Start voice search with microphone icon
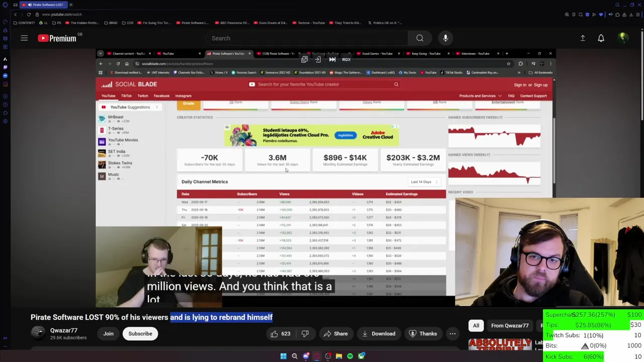 tap(445, 38)
